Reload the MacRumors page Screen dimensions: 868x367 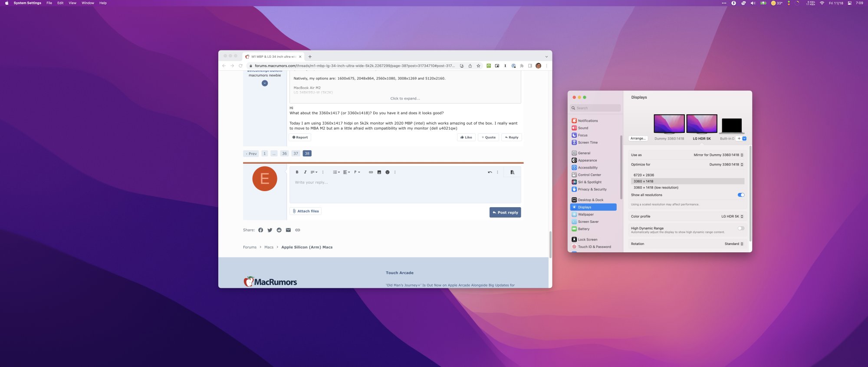point(240,66)
